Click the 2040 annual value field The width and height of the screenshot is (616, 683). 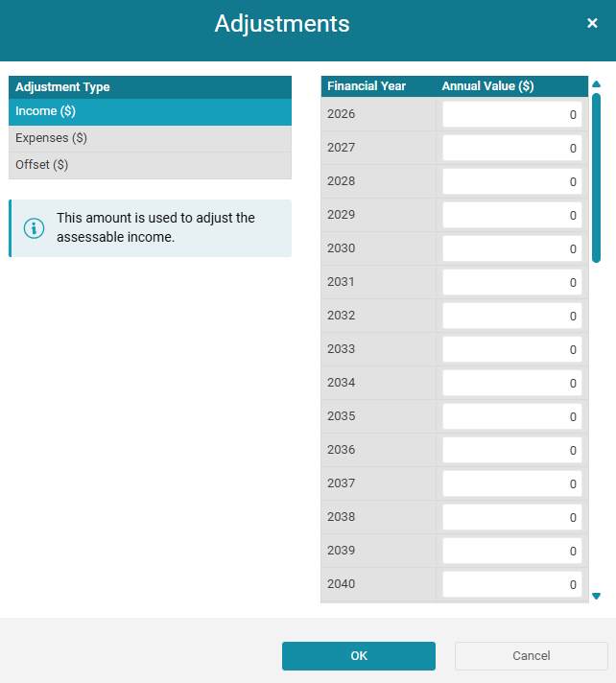pos(511,584)
